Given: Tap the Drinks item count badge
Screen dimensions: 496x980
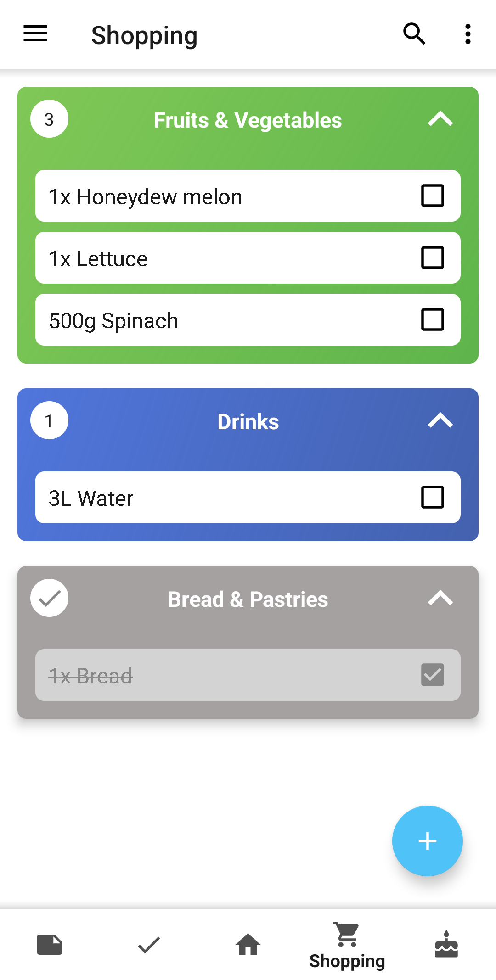Looking at the screenshot, I should pyautogui.click(x=49, y=420).
